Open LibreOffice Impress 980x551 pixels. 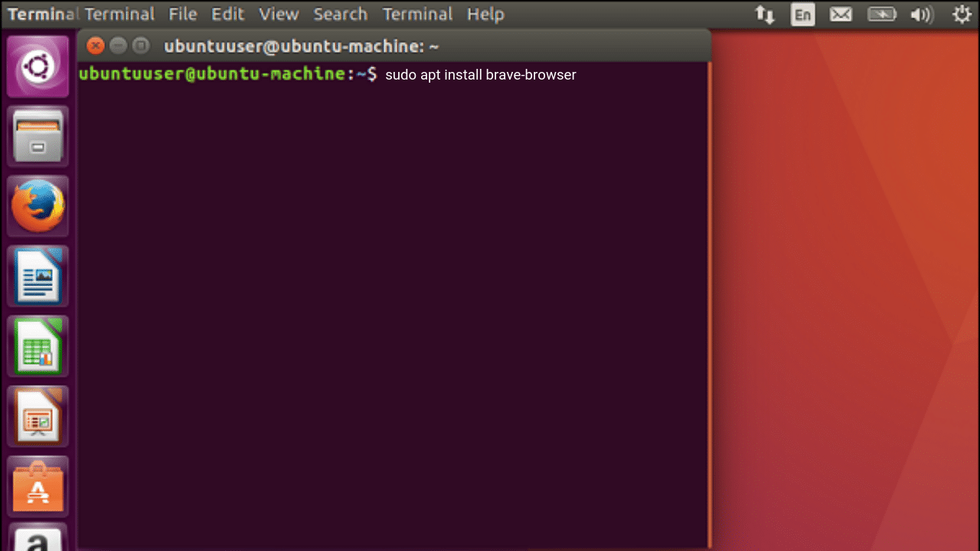point(38,416)
